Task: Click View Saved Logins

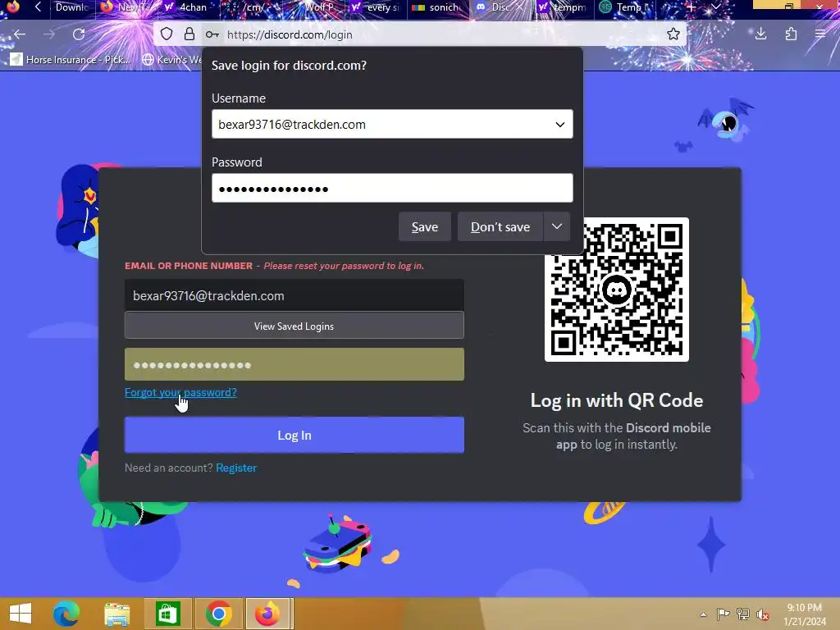Action: click(x=294, y=326)
